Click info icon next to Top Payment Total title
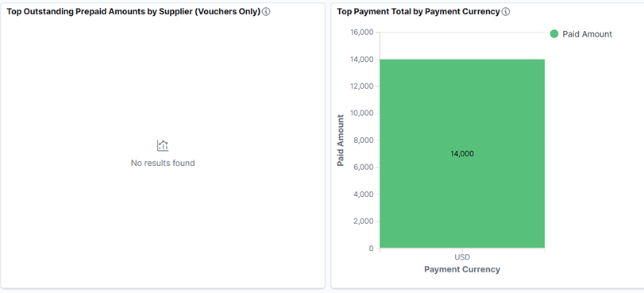The width and height of the screenshot is (644, 293). coord(506,12)
